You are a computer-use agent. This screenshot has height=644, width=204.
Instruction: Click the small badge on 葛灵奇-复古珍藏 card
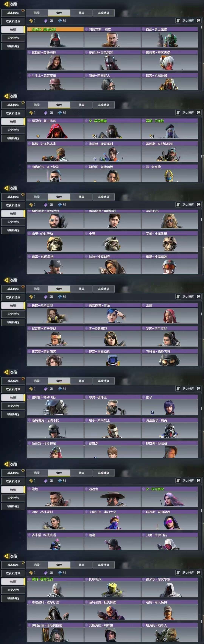38,136
